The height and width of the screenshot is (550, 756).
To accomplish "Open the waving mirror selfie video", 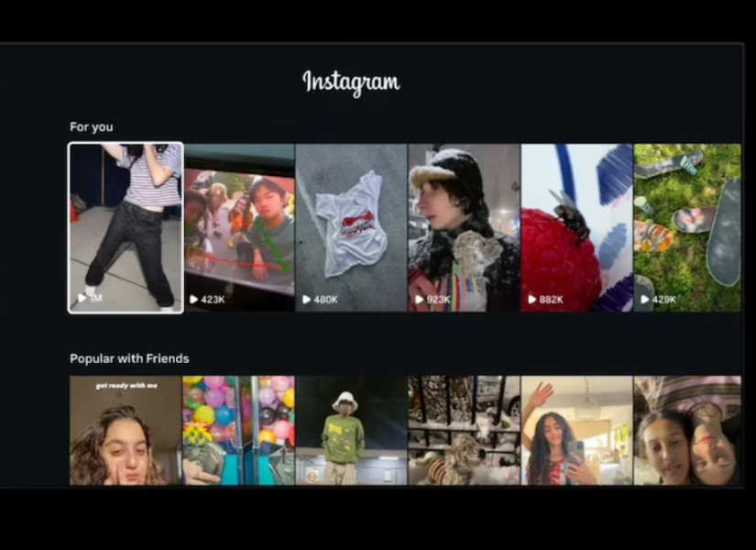I will point(575,431).
